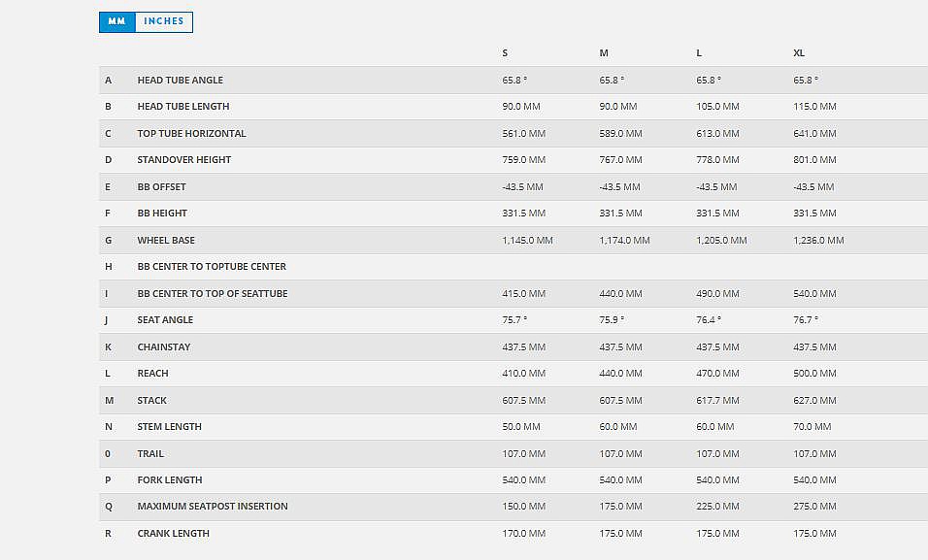Screen dimensions: 928x560
Task: Switch units to INCHES
Action: pos(163,21)
